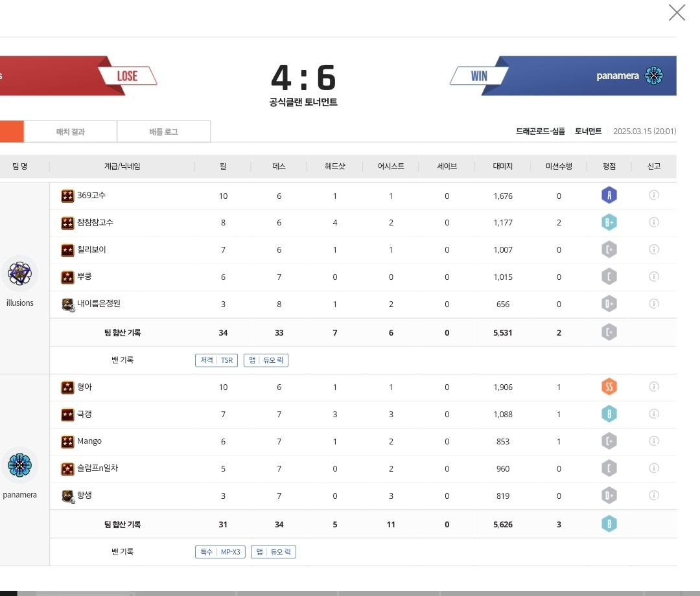Click the SS grade badge for 형아
The width and height of the screenshot is (700, 596).
[609, 387]
